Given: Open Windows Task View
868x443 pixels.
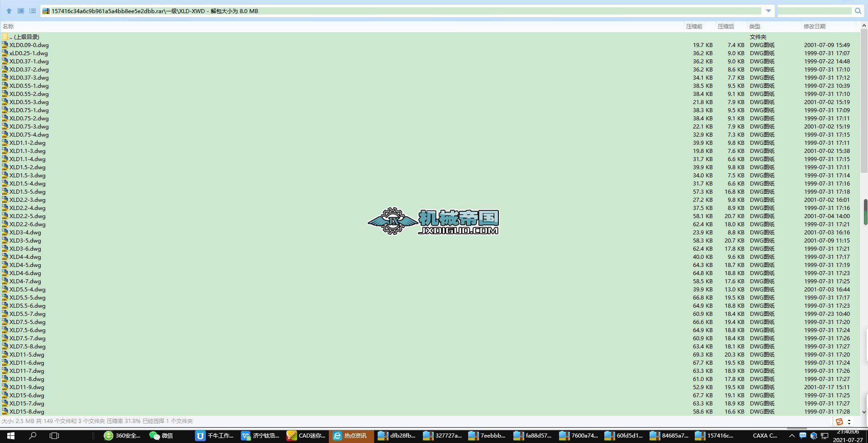Looking at the screenshot, I should [54, 435].
